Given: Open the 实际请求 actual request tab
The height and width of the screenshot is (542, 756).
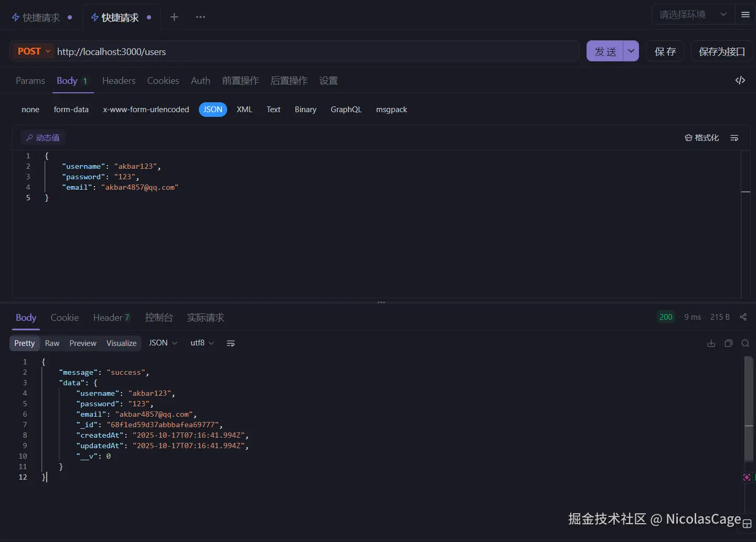Looking at the screenshot, I should point(206,318).
